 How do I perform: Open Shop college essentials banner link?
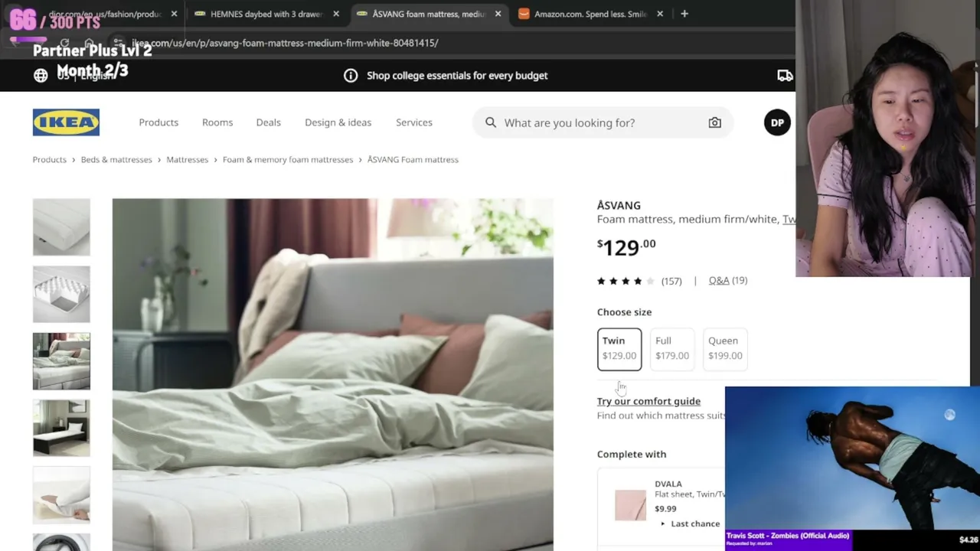coord(457,75)
